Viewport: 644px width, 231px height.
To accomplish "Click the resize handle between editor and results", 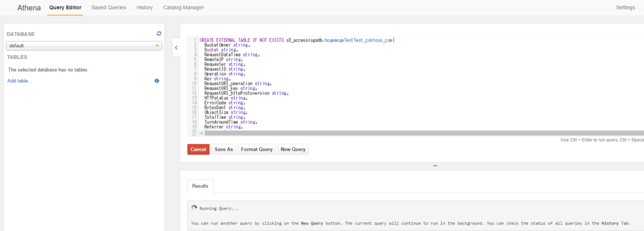I will (x=435, y=166).
